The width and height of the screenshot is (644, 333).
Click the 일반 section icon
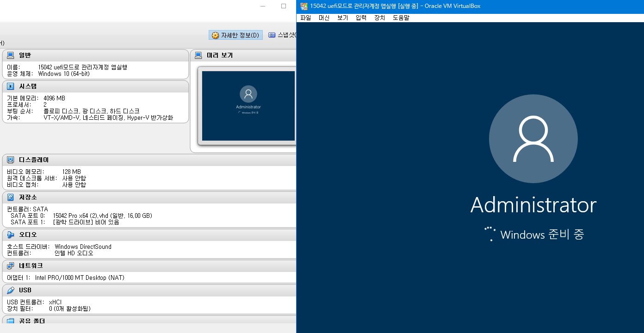point(10,55)
